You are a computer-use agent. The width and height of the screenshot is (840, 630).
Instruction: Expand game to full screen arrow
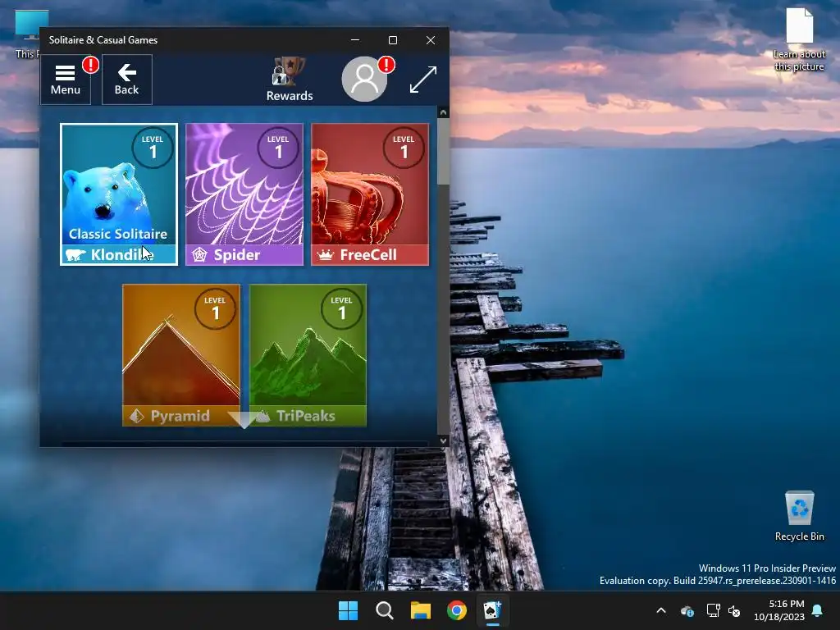tap(423, 80)
